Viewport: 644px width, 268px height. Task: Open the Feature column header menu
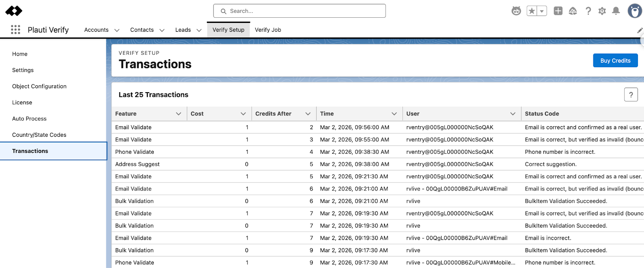click(x=178, y=114)
